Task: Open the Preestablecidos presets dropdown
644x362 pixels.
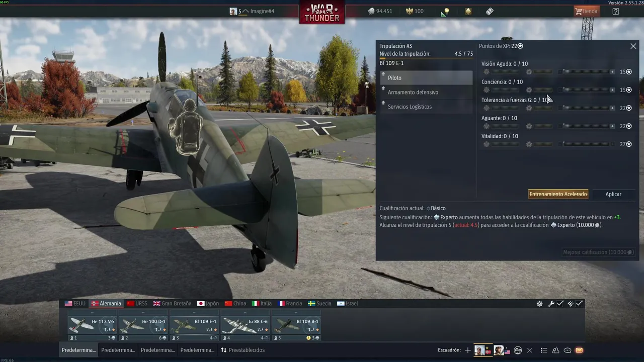Action: (x=243, y=350)
